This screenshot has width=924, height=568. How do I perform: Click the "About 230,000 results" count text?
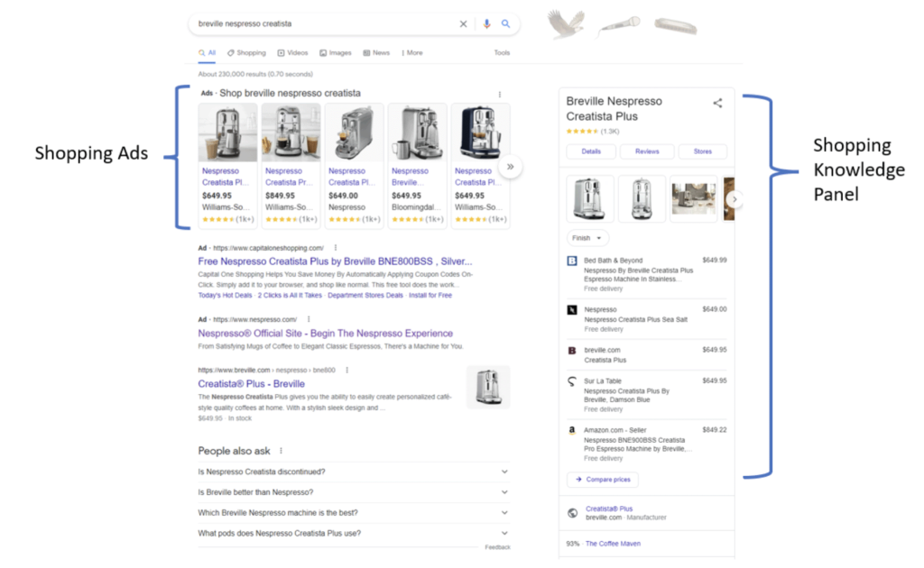[x=255, y=74]
